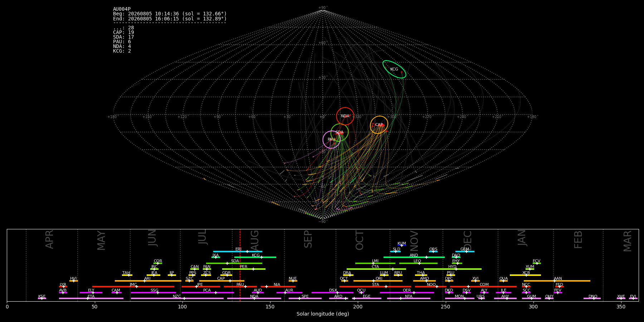Select the QUA shower marker
644x322 pixels.
pyautogui.click(x=503, y=281)
